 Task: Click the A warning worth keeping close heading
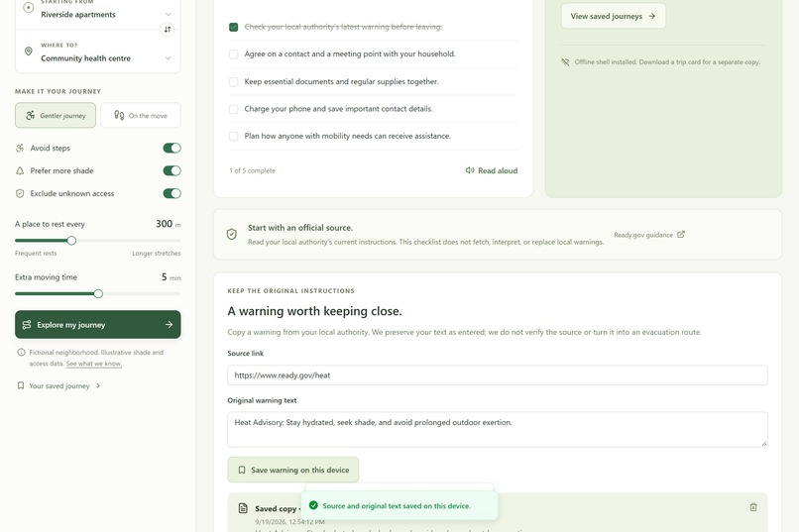[x=314, y=311]
